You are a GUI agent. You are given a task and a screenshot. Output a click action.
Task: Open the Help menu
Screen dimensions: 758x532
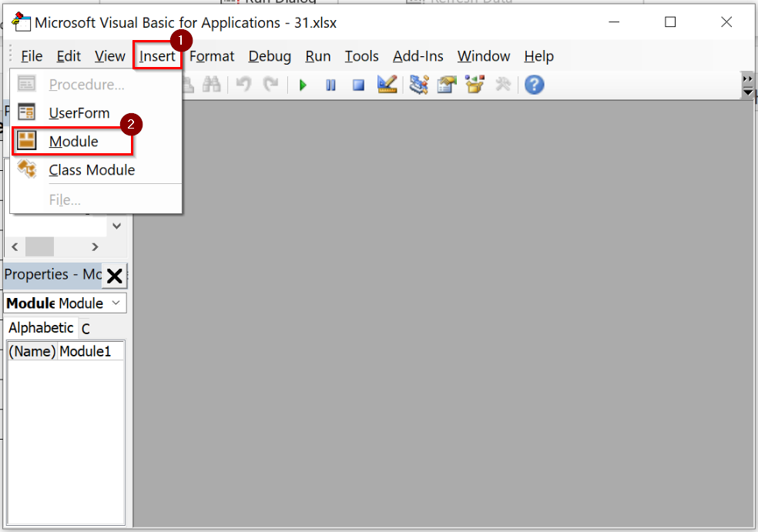coord(538,56)
